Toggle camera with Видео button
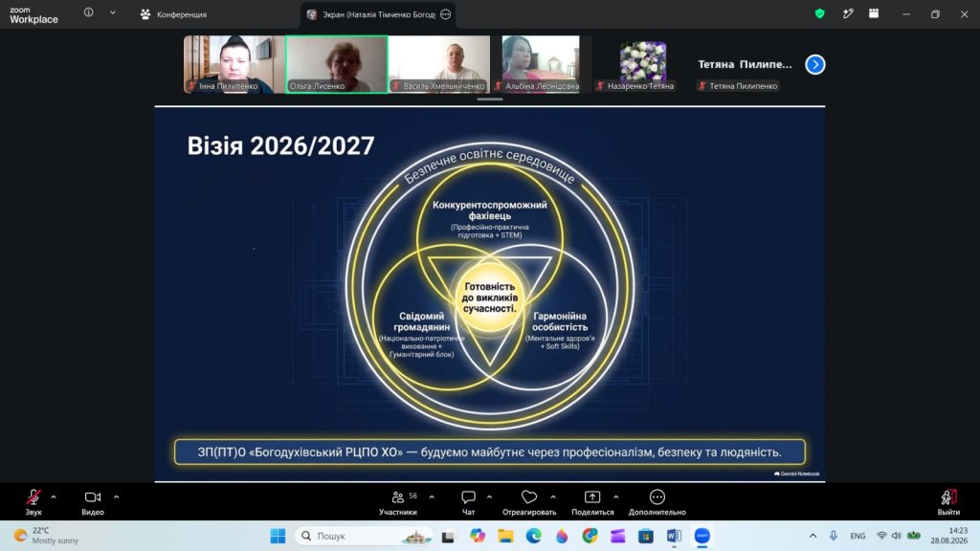The image size is (980, 551). point(93,502)
